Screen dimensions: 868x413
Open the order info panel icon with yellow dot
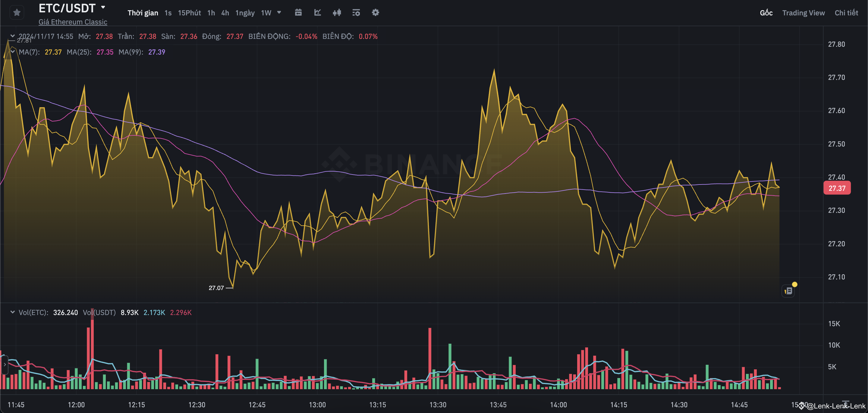click(x=788, y=290)
